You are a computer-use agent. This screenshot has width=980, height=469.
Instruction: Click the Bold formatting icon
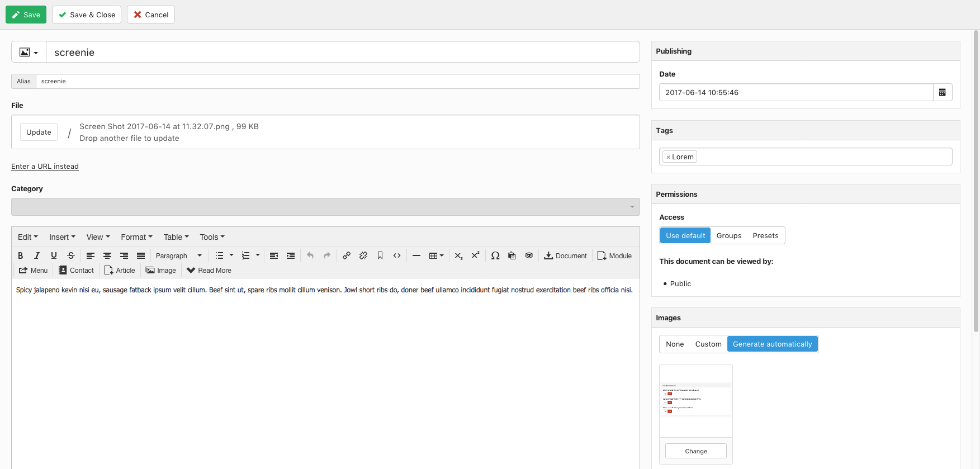click(21, 255)
